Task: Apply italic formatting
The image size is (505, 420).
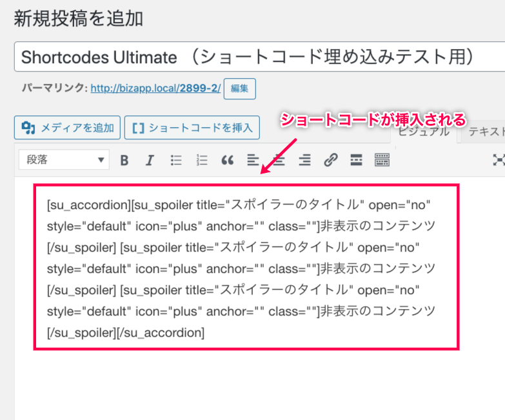Action: pyautogui.click(x=150, y=160)
